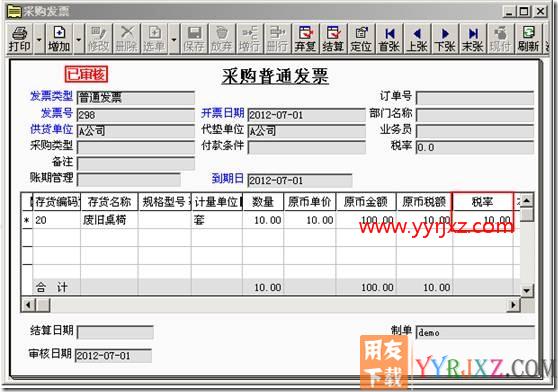
Task: Click the 到期日 field 2012-07-01
Action: (300, 180)
